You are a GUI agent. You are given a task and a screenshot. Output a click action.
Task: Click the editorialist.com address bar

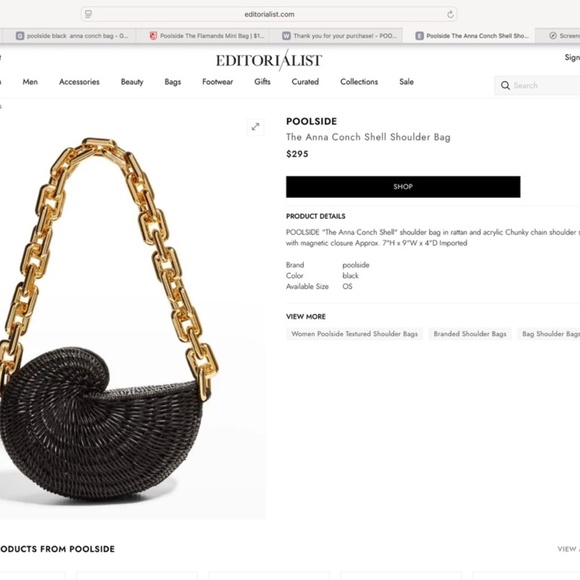(269, 14)
